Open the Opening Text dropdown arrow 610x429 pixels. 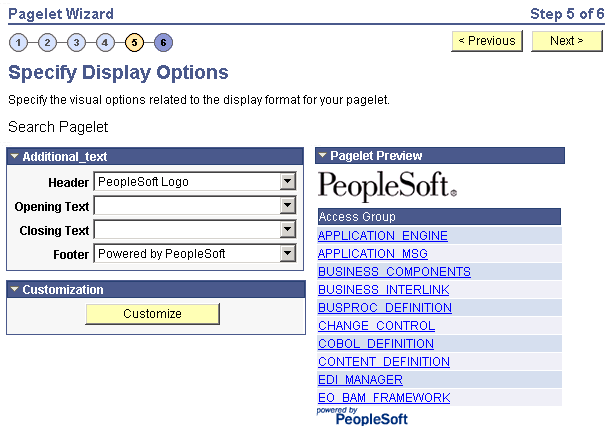(288, 206)
